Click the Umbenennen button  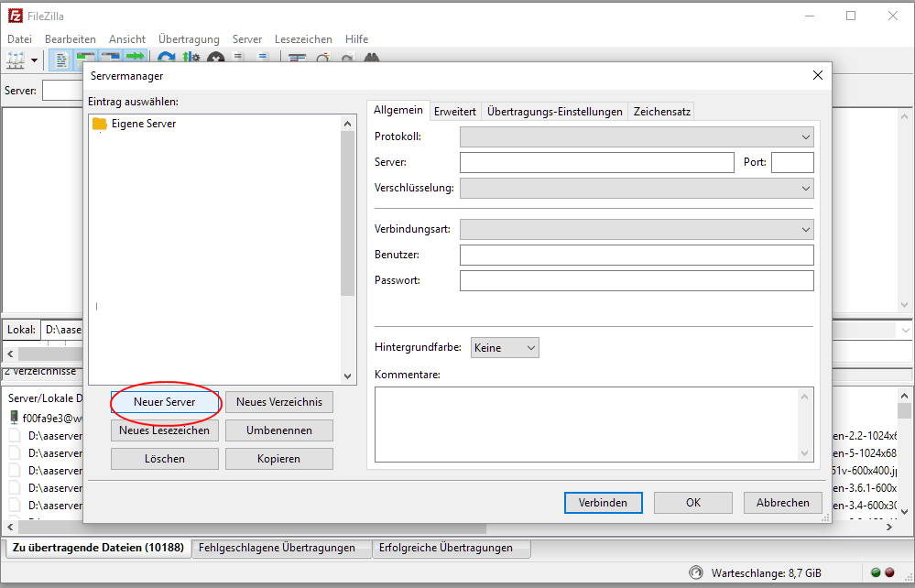279,430
